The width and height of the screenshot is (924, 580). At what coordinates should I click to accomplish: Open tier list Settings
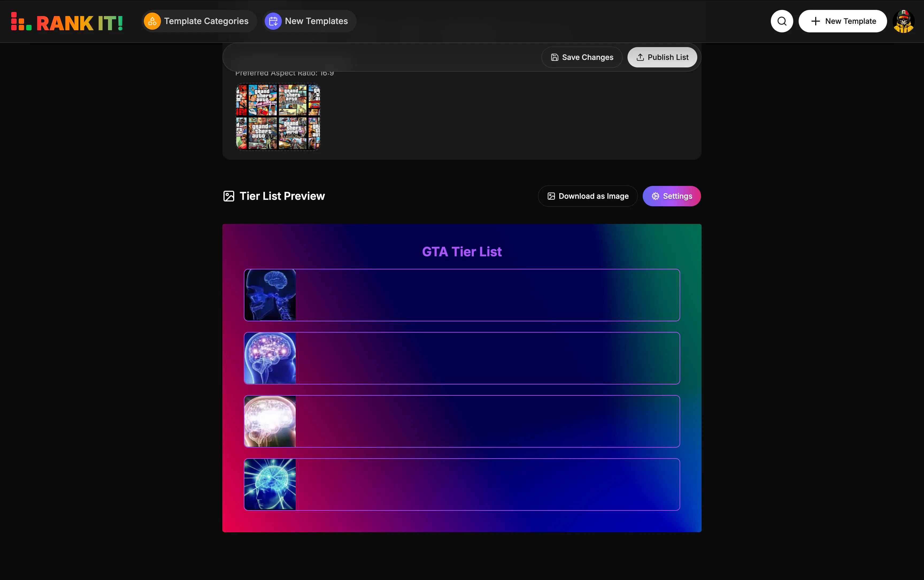pyautogui.click(x=671, y=196)
